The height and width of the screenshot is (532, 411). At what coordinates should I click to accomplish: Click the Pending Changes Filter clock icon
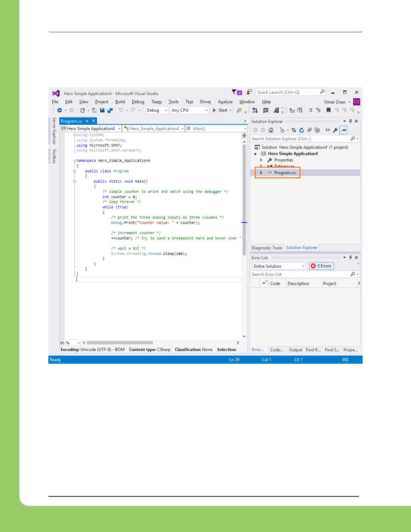click(282, 130)
